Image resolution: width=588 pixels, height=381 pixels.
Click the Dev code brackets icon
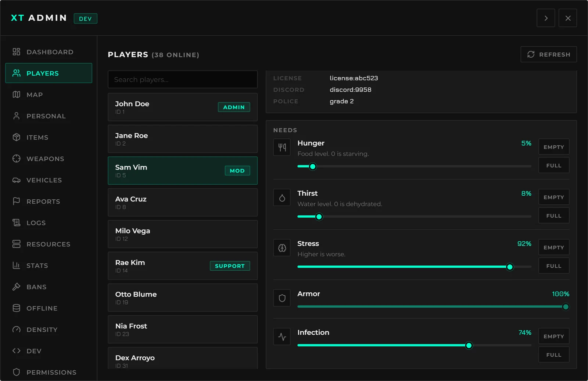coord(16,350)
